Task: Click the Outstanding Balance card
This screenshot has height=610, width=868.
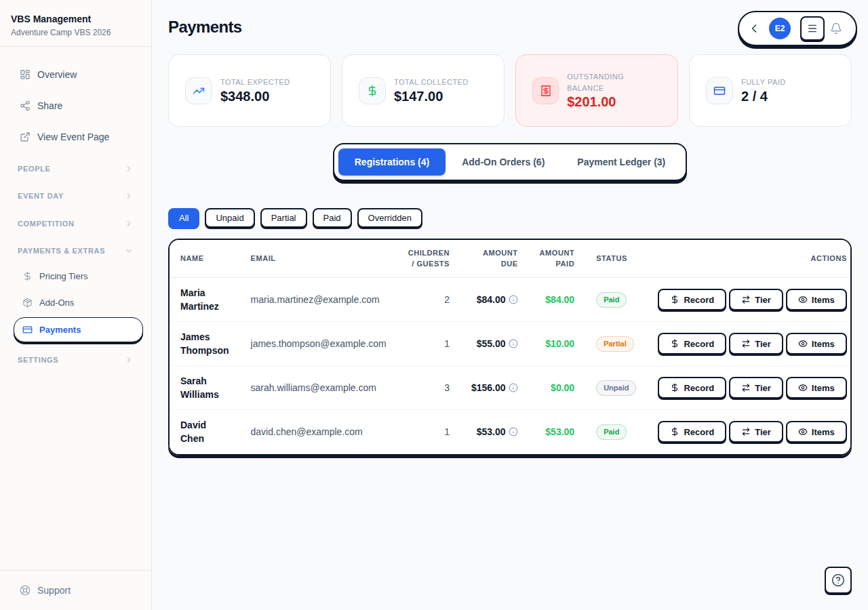Action: click(596, 90)
